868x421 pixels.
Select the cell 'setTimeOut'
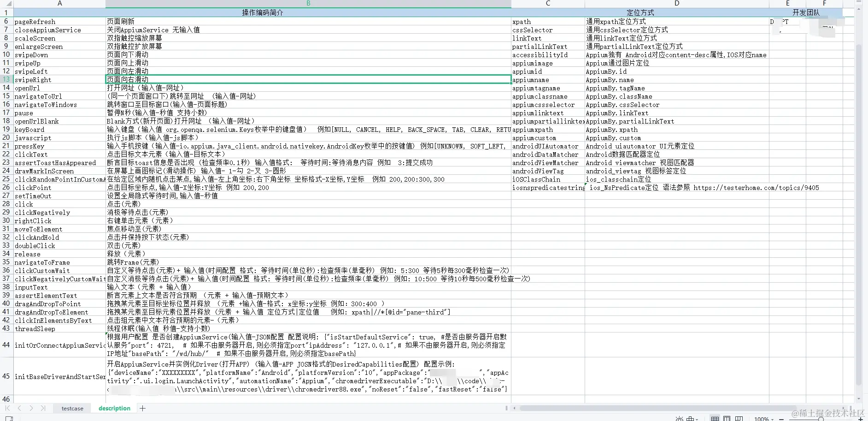[59, 196]
